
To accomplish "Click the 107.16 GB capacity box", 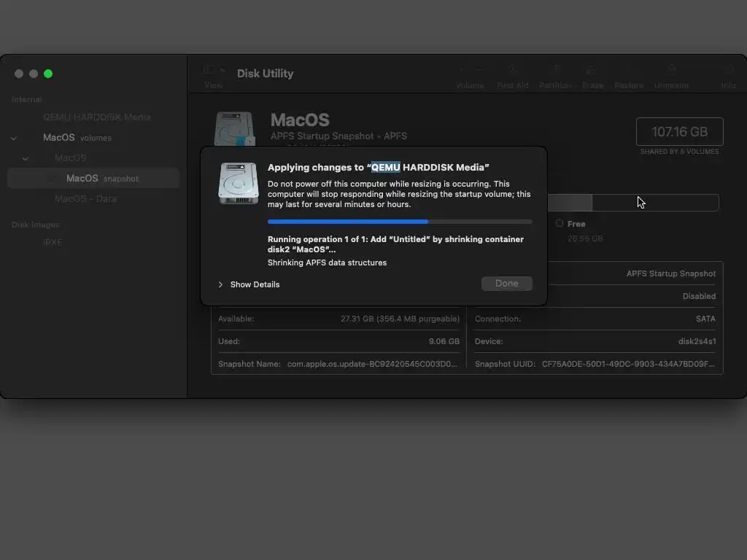I will click(x=679, y=131).
